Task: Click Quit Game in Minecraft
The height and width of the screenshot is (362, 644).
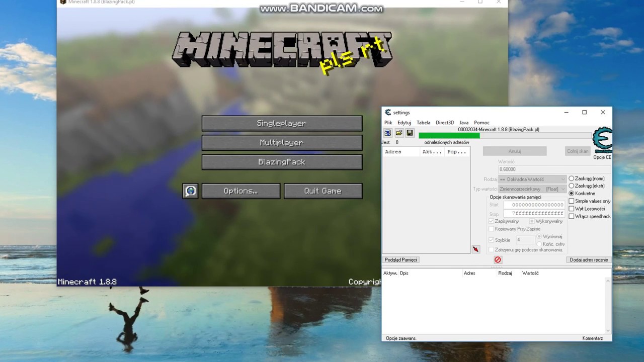Action: click(323, 191)
